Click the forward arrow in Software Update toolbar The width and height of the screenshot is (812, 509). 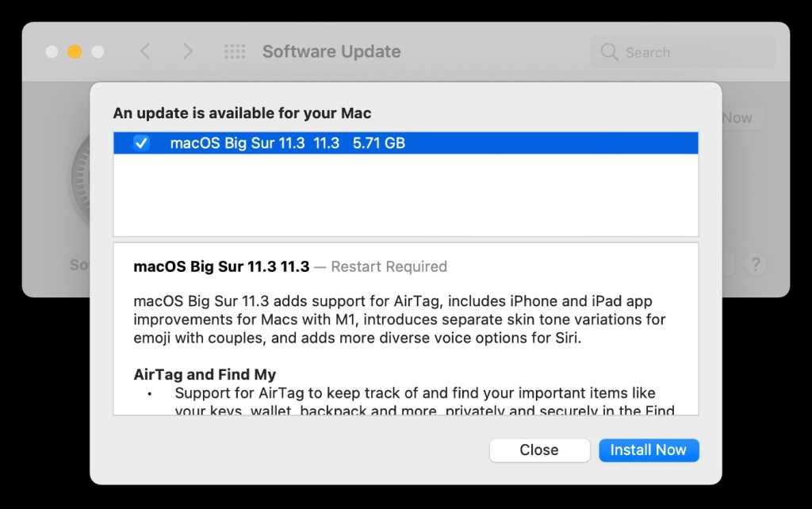point(188,52)
